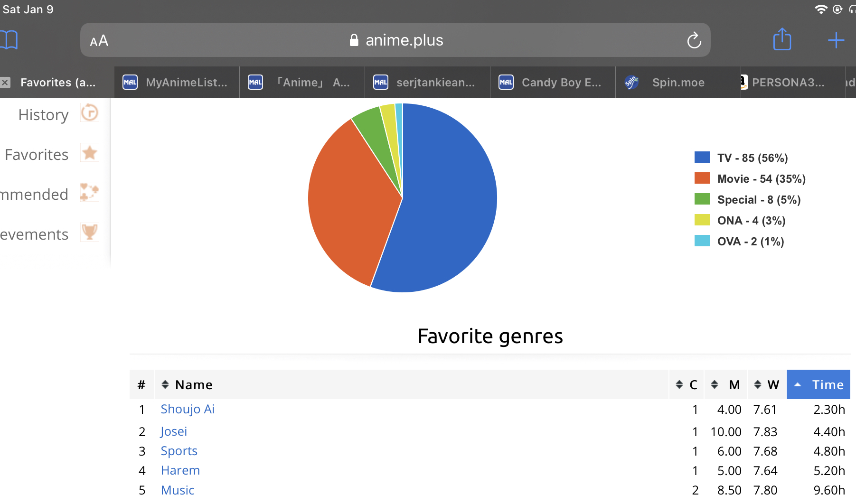The height and width of the screenshot is (504, 856).
Task: Click the Achievements trophy icon
Action: click(x=89, y=232)
